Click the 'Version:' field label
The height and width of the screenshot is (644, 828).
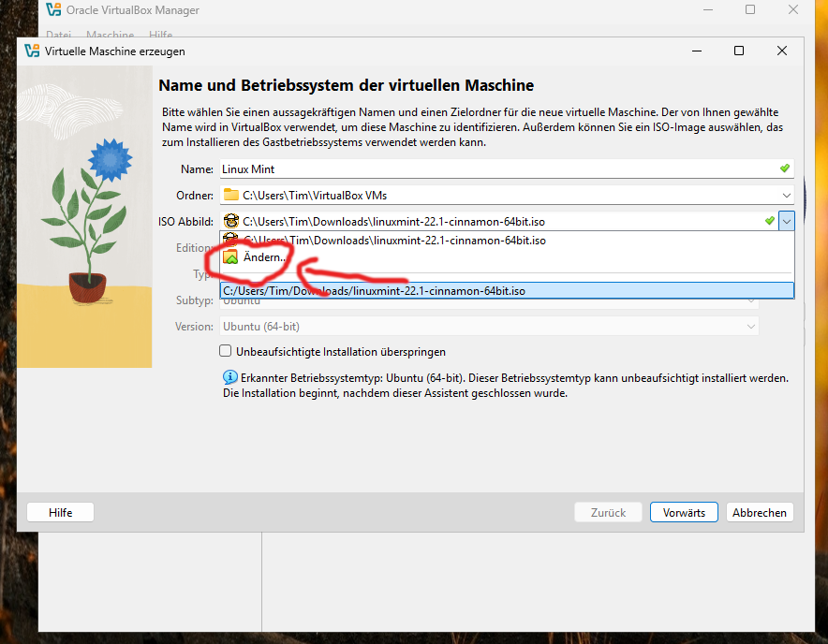point(194,327)
